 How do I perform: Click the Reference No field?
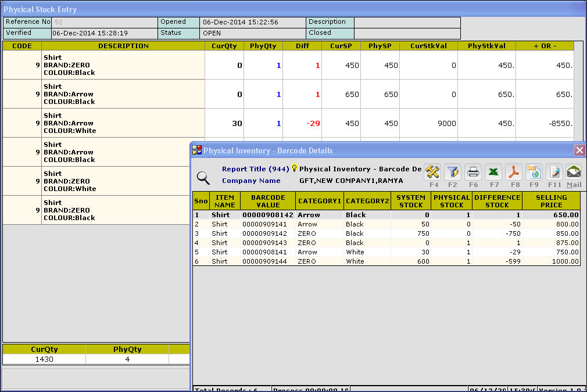(x=105, y=22)
